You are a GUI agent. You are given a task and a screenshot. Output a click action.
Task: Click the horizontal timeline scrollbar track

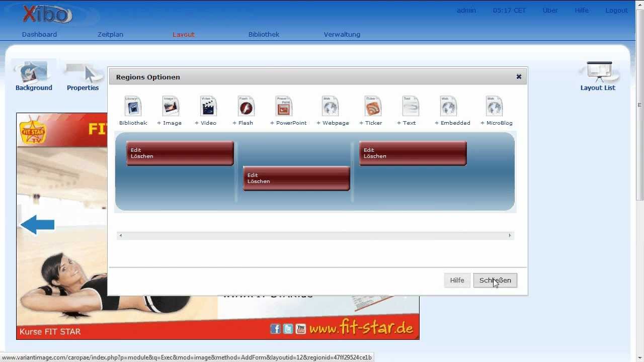pos(315,235)
